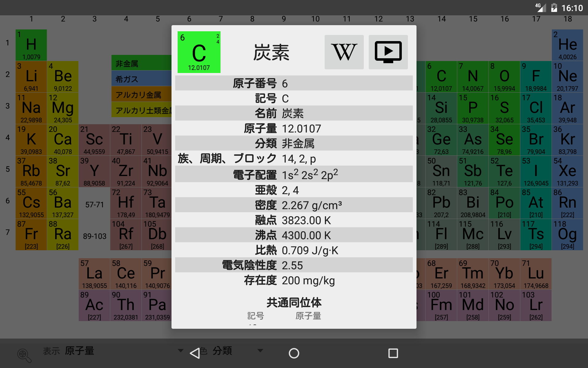
Task: Select the Oganesson (Og) element cell
Action: (567, 235)
